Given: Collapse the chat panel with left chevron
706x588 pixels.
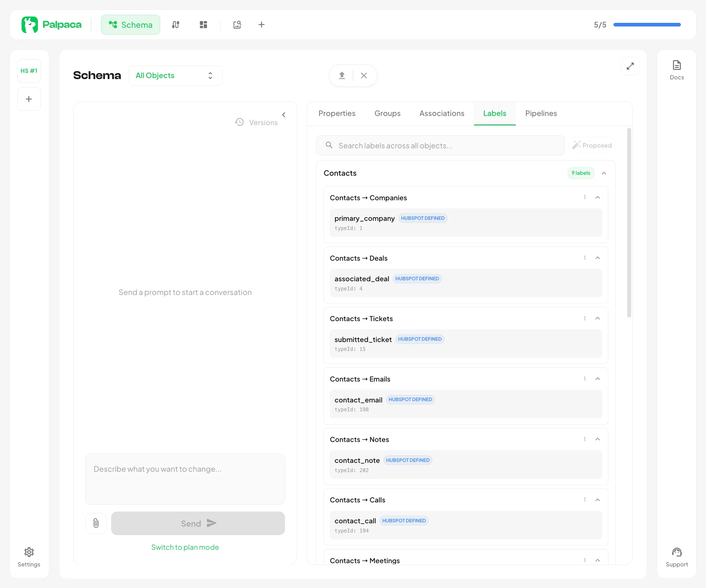Looking at the screenshot, I should pyautogui.click(x=284, y=115).
